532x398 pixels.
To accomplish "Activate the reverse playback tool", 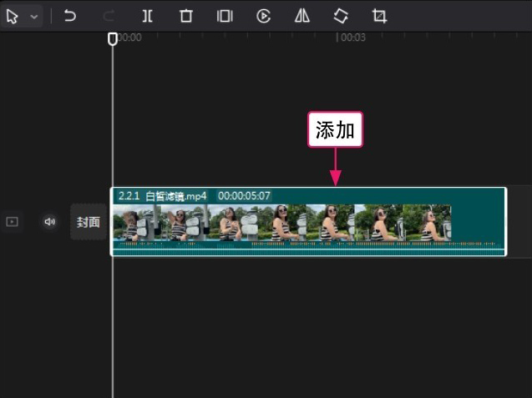I will pyautogui.click(x=264, y=16).
